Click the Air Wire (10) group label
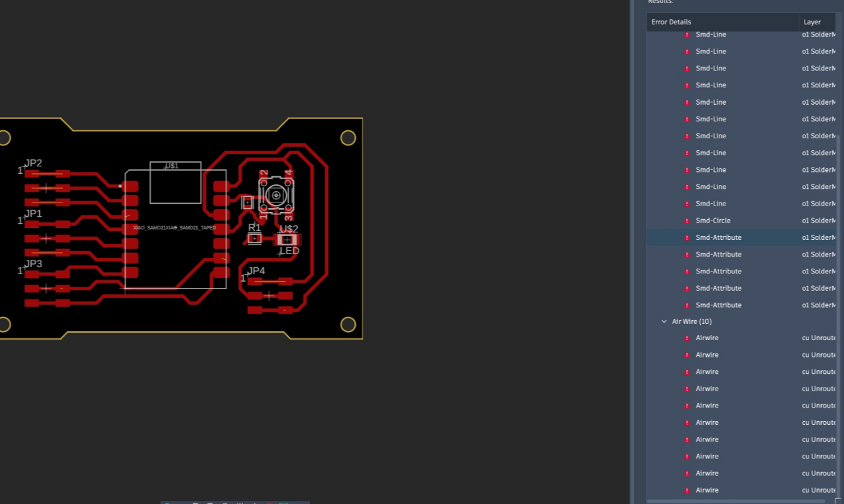The height and width of the screenshot is (504, 844). pos(692,321)
